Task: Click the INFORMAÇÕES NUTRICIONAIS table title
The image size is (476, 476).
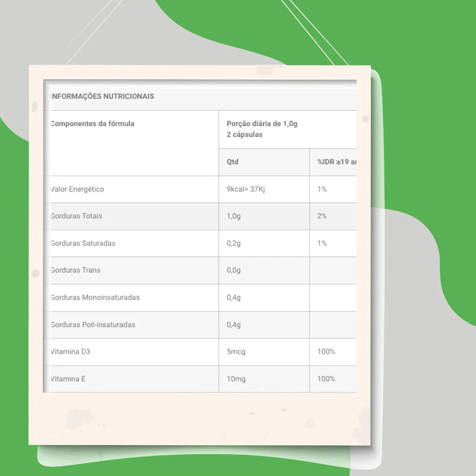Action: [x=102, y=96]
